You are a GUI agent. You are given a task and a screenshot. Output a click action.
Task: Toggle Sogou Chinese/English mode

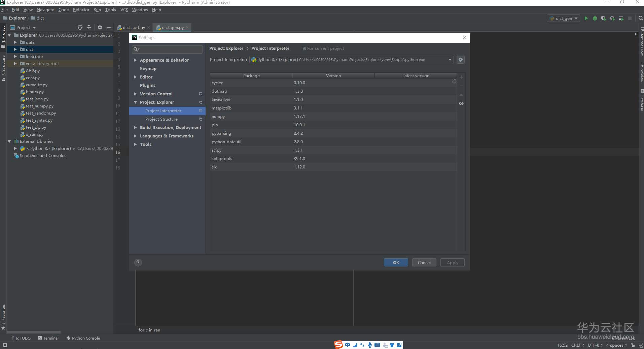tap(348, 345)
